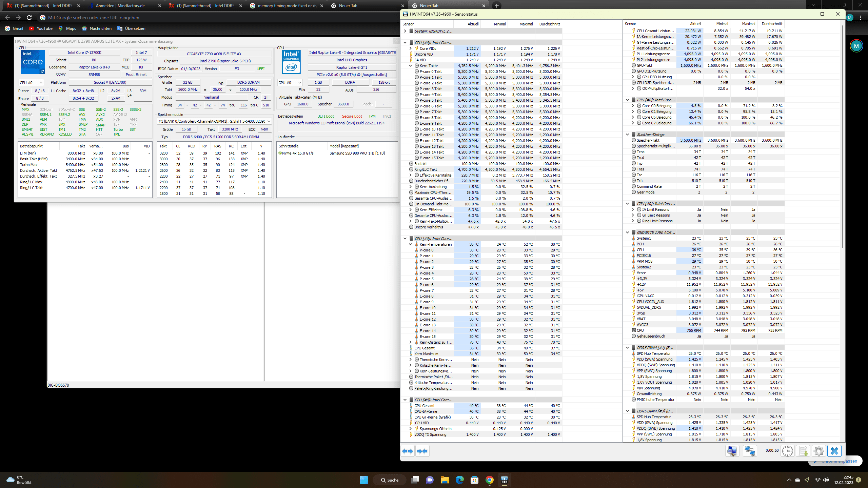868x488 pixels.
Task: Expand the System: GIGABYTE Z... sensor group
Action: click(405, 31)
